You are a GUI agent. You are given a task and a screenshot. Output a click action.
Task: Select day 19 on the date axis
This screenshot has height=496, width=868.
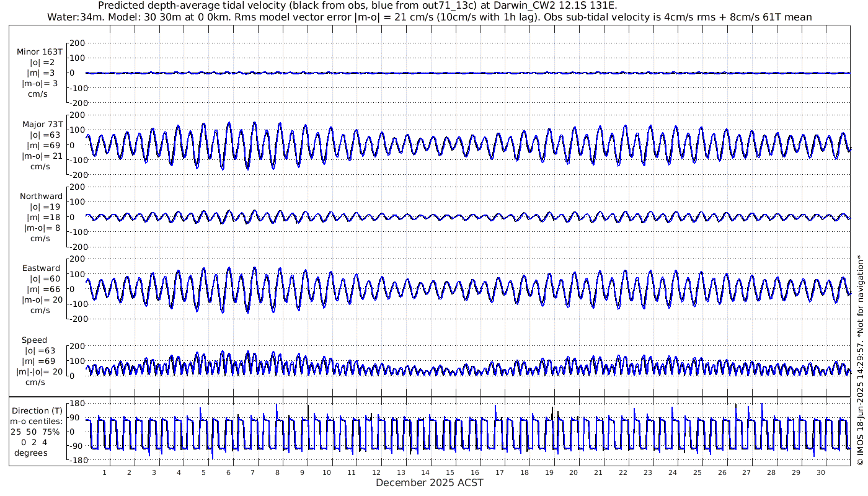click(x=549, y=472)
